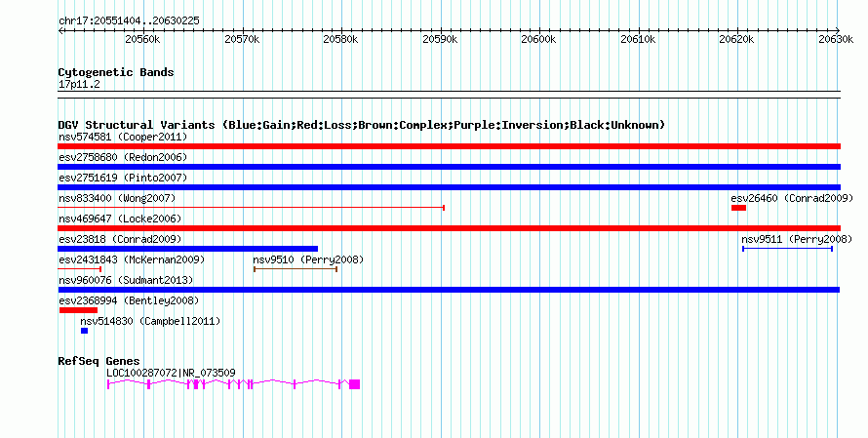Click the 17p11.2 cytogenetic band bar
This screenshot has height=438, width=868.
pyautogui.click(x=449, y=95)
